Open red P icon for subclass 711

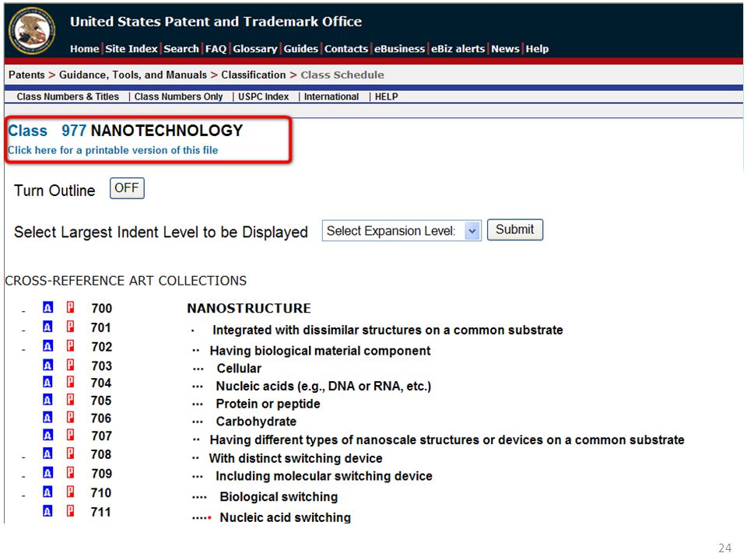point(70,512)
